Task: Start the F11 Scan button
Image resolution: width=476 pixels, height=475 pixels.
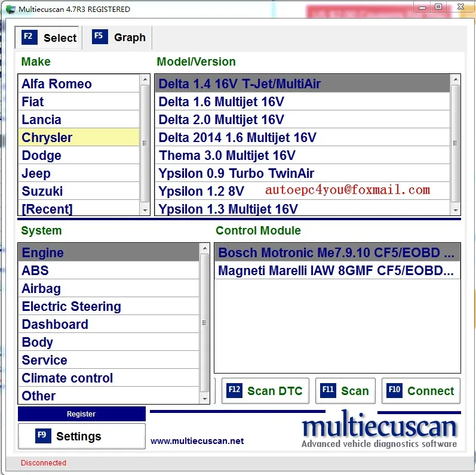Action: coord(345,391)
